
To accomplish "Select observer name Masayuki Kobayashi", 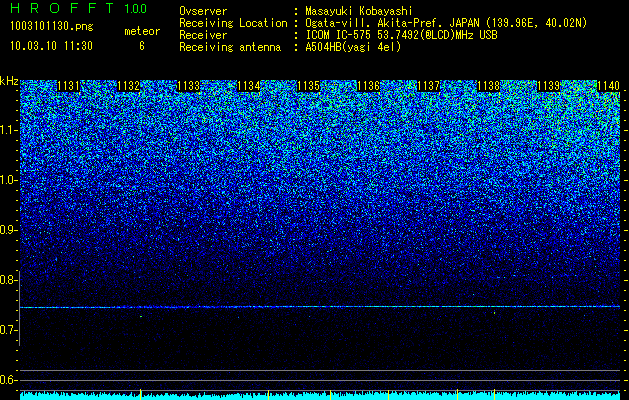I will pos(359,11).
